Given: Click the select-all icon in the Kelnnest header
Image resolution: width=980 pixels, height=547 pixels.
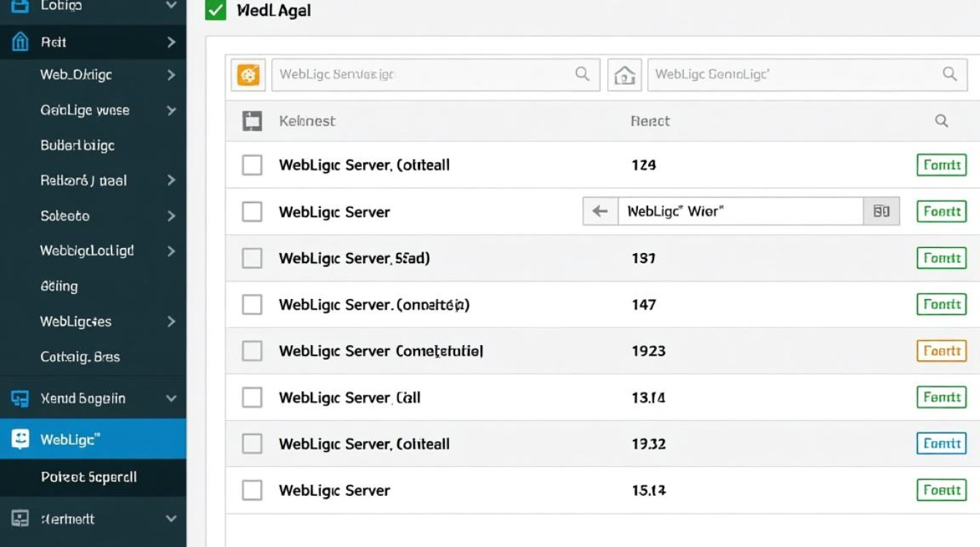Looking at the screenshot, I should (x=252, y=121).
